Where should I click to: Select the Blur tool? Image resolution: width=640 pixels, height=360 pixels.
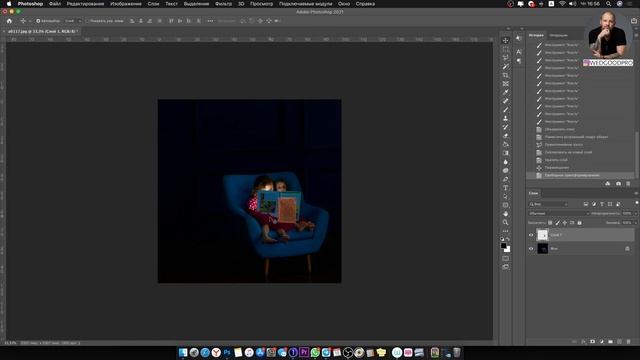point(505,162)
